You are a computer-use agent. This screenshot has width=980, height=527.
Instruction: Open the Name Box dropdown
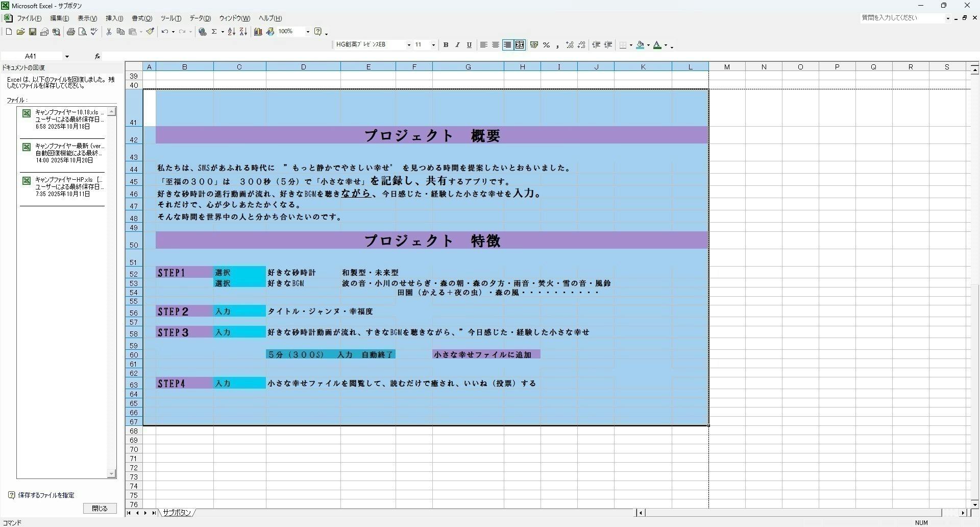pos(67,56)
